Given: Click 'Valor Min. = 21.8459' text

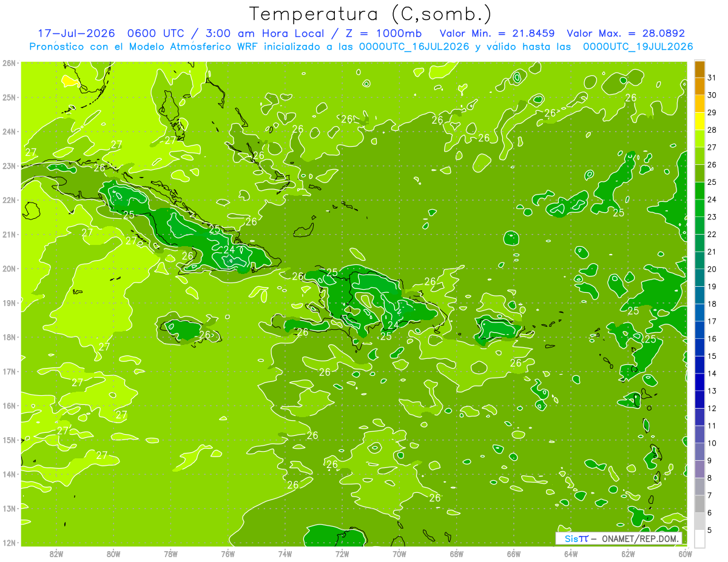Looking at the screenshot, I should pyautogui.click(x=497, y=33).
